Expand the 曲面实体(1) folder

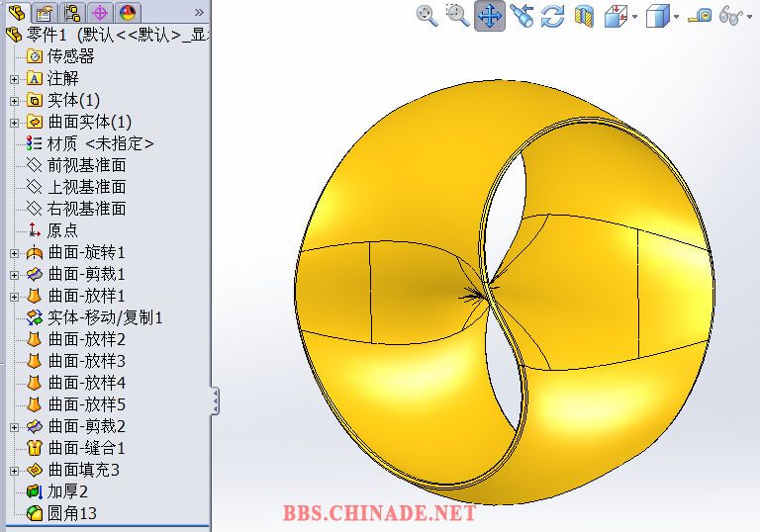(x=14, y=122)
